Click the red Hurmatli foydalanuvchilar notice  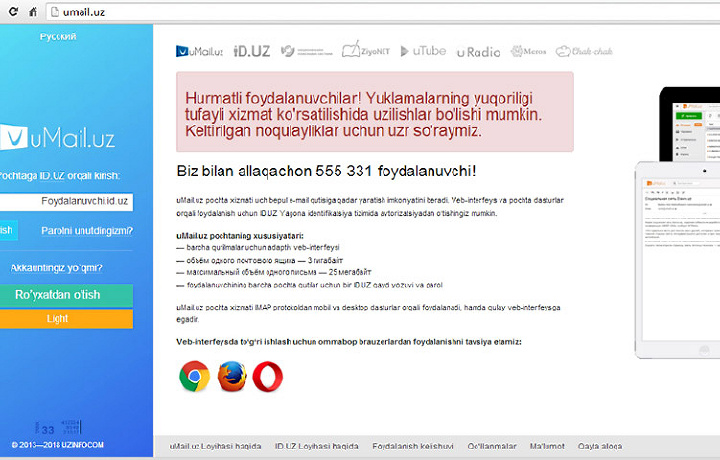coord(375,112)
